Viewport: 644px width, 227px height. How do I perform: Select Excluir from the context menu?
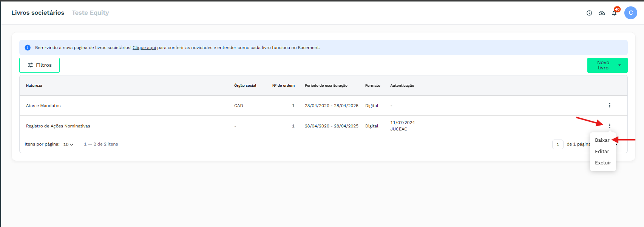point(602,163)
